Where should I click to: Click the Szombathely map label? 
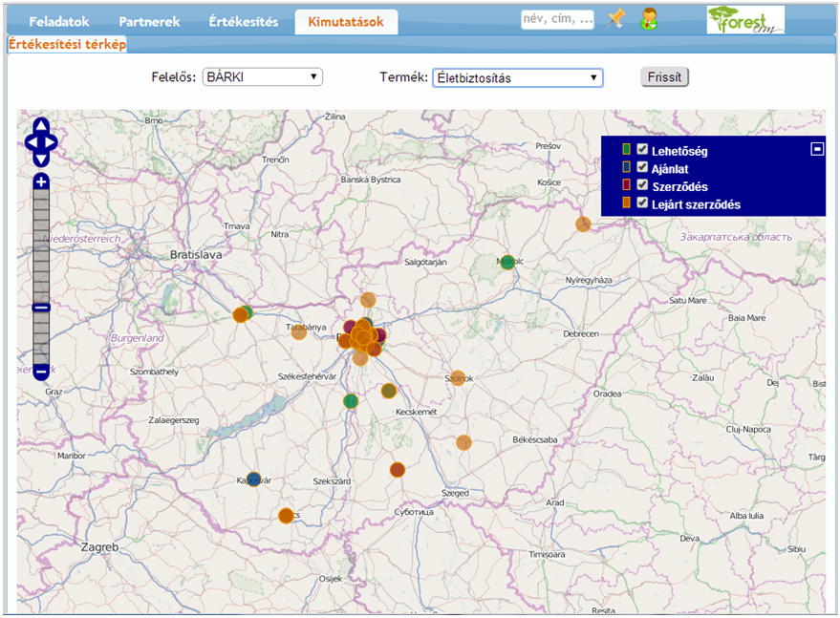154,372
